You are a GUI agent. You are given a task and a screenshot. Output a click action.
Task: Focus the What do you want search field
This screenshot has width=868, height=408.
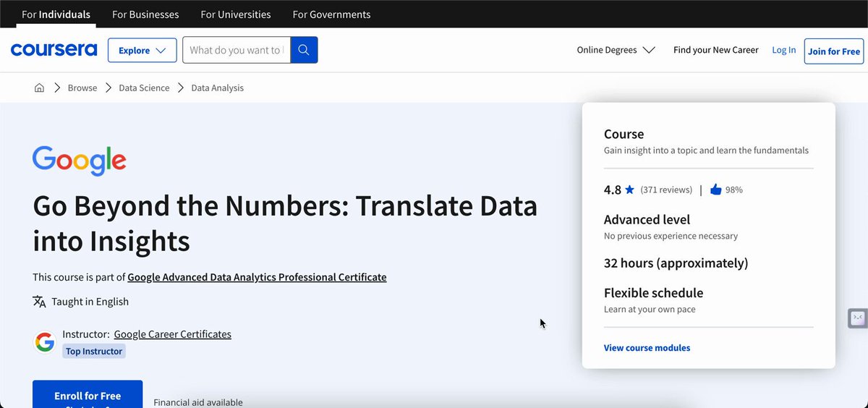237,50
